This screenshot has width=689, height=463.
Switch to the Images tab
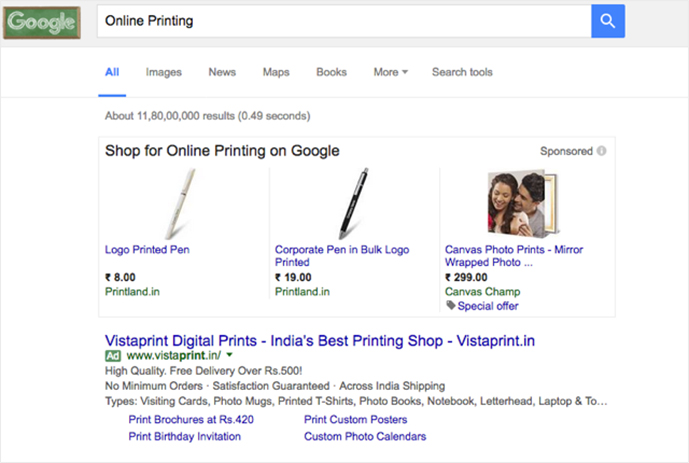(x=163, y=72)
